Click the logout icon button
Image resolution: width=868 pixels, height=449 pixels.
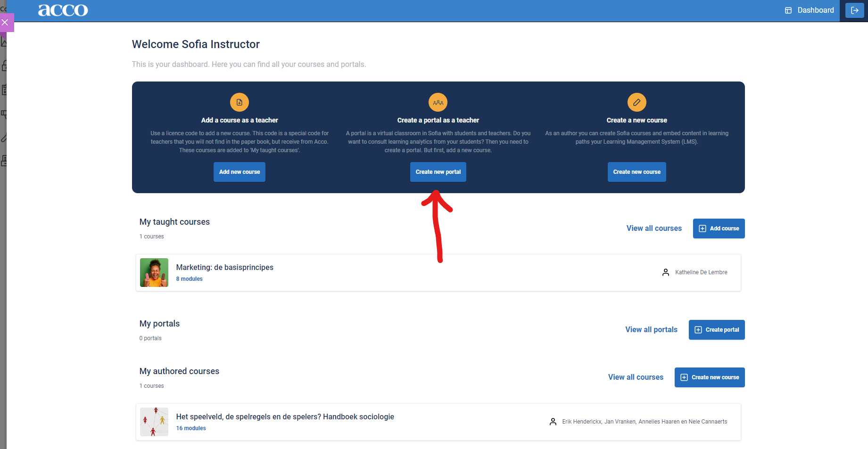[854, 10]
